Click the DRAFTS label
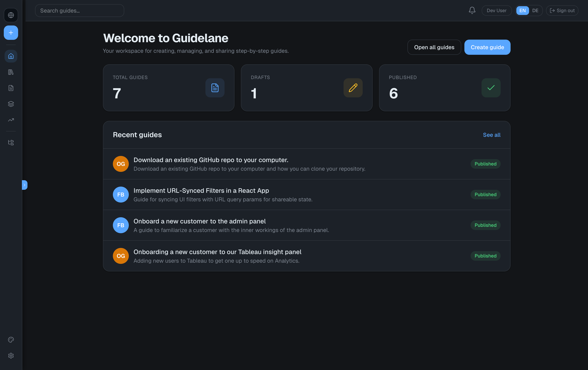The width and height of the screenshot is (588, 370). tap(260, 77)
